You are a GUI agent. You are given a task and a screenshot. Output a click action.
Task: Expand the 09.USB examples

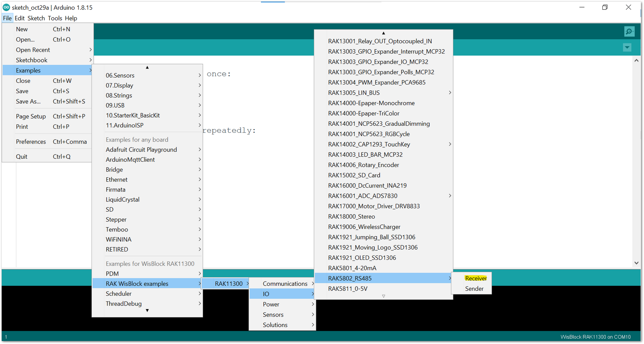[147, 105]
